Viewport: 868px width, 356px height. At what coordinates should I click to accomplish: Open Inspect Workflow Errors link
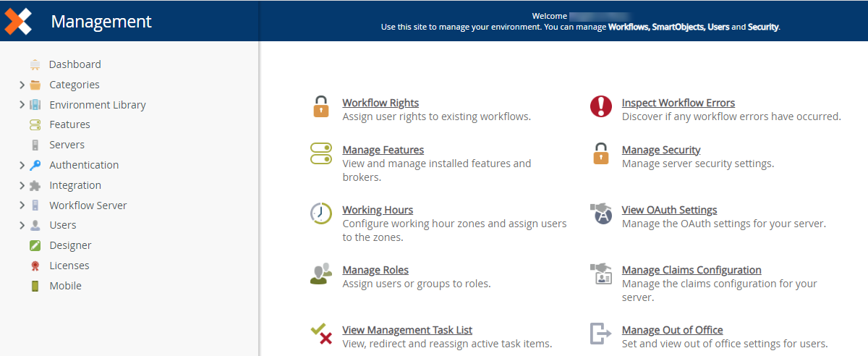[x=678, y=103]
